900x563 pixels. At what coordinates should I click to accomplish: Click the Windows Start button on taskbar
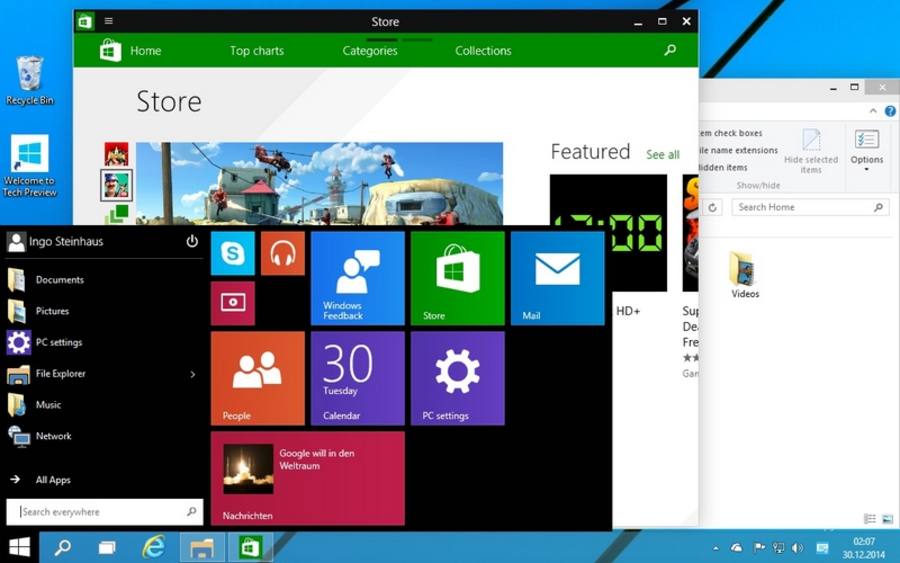click(19, 548)
